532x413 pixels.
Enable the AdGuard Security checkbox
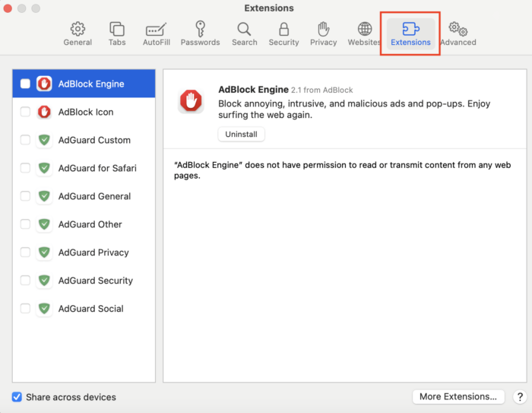click(25, 280)
